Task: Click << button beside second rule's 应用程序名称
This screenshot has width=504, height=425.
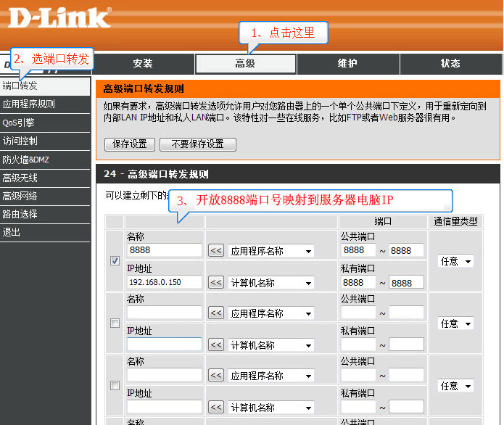Action: pos(216,313)
